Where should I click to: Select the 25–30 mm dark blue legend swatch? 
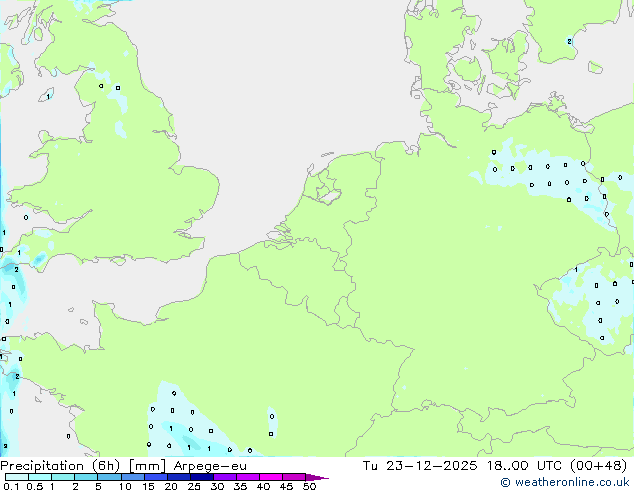coord(202,477)
